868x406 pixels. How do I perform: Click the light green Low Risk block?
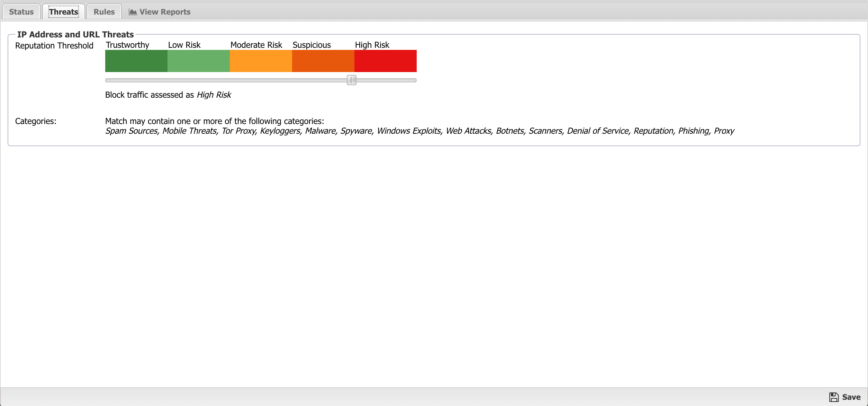click(x=199, y=61)
